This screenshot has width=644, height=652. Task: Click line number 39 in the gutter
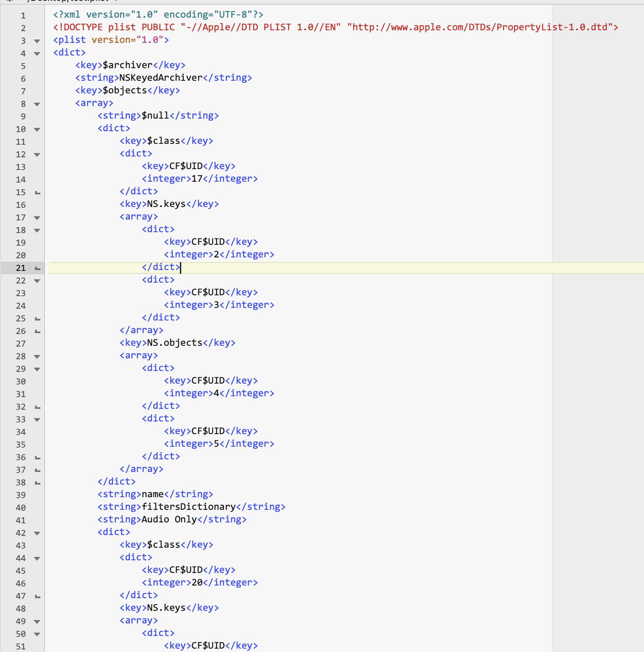pos(21,495)
